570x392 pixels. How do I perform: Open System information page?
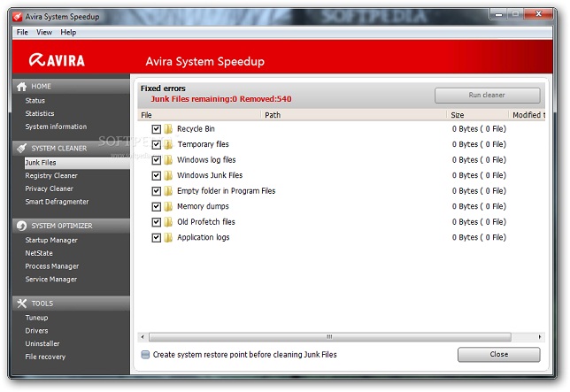pos(56,127)
